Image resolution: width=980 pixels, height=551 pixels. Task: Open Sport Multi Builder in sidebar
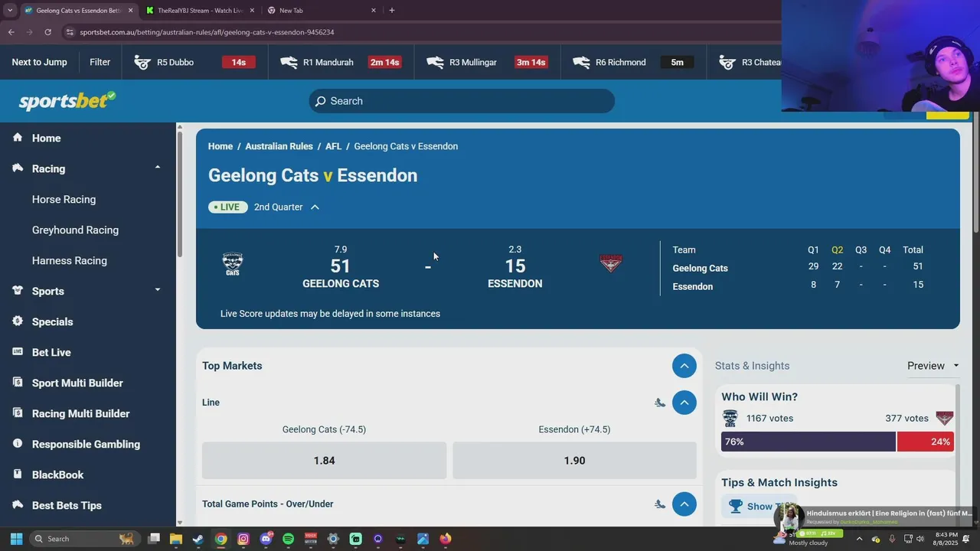click(x=77, y=383)
